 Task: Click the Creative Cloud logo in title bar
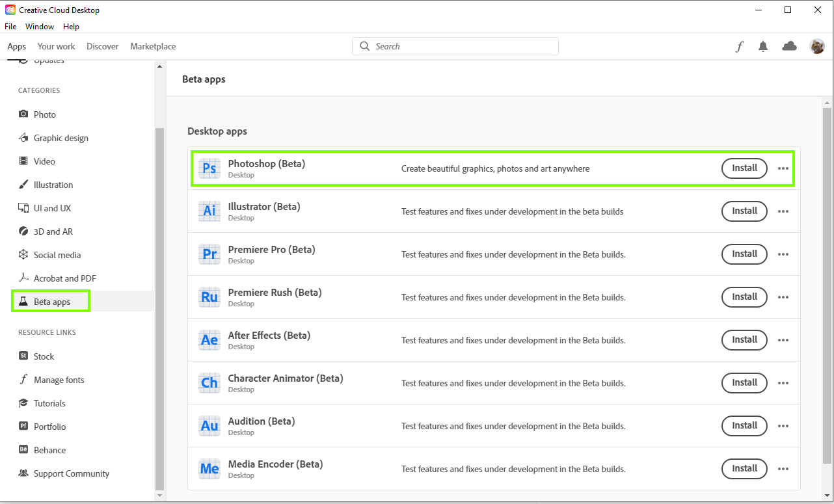point(10,10)
